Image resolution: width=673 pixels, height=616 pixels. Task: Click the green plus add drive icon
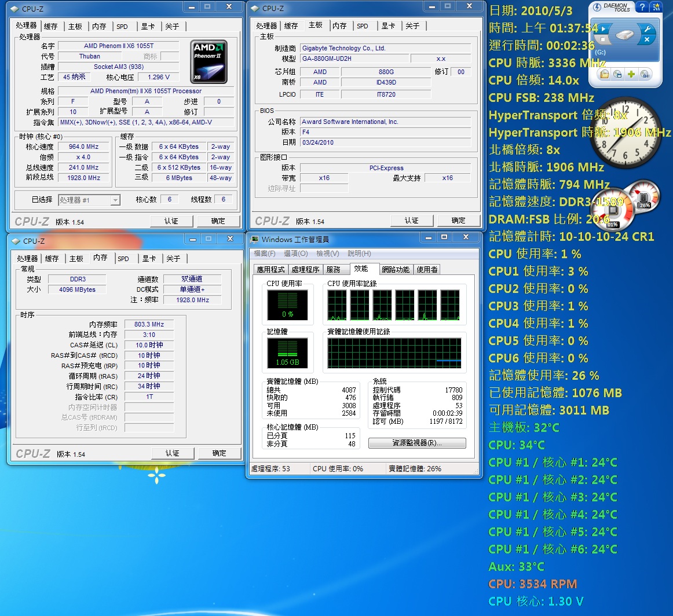[x=631, y=75]
